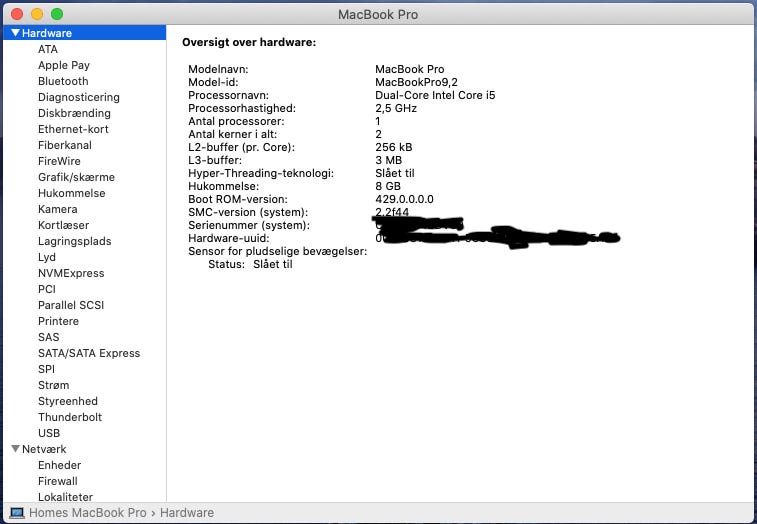757x524 pixels.
Task: Click the Hyper-Threading-teknologi label
Action: point(261,173)
